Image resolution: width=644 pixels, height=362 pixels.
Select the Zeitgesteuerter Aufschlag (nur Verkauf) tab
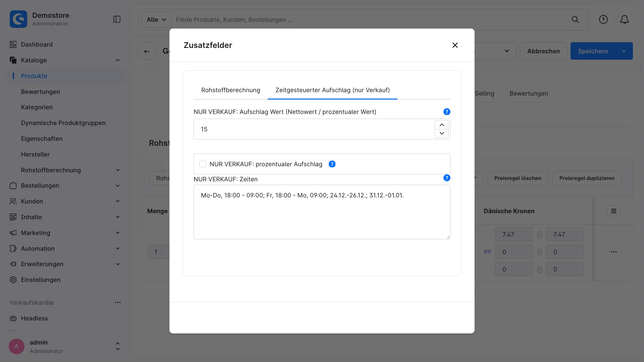pos(332,90)
